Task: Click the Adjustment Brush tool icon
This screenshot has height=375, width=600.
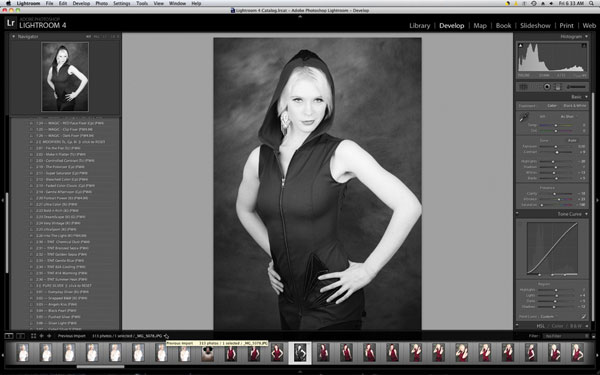Action: pyautogui.click(x=576, y=87)
